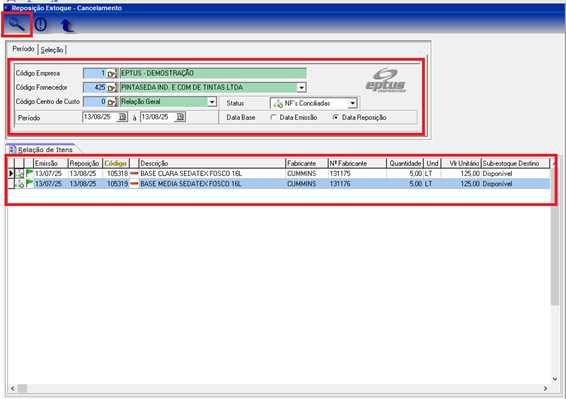Click the Nº Fabricante column header

[357, 163]
